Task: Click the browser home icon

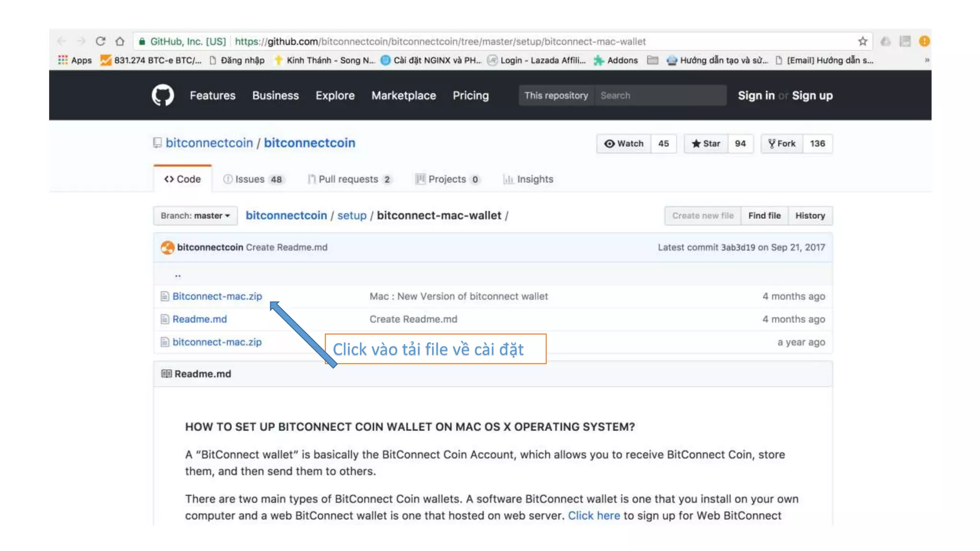Action: (120, 42)
